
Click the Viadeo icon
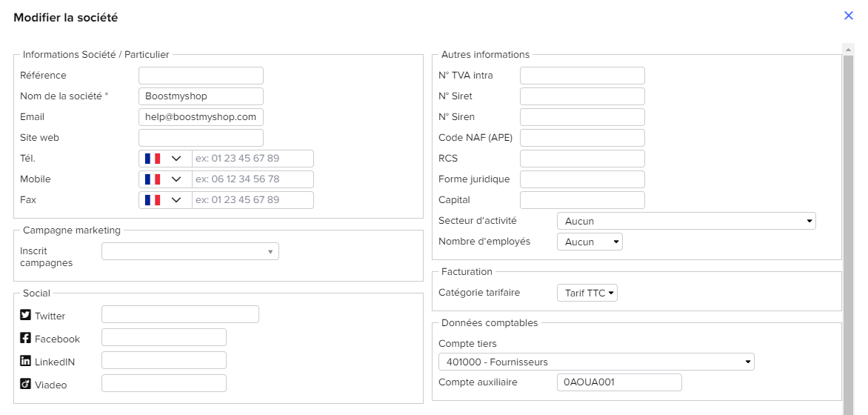25,384
